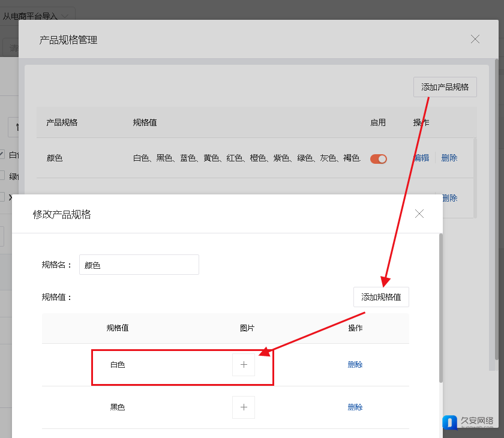Click the 添加产品规格 button
504x438 pixels.
point(445,87)
